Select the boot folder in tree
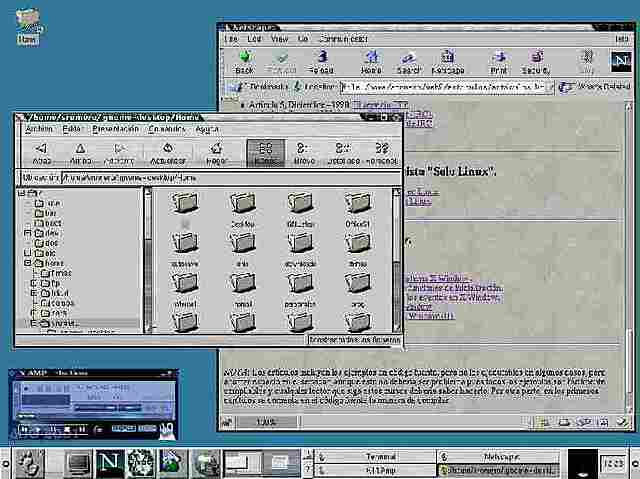This screenshot has height=479, width=640. (x=48, y=223)
